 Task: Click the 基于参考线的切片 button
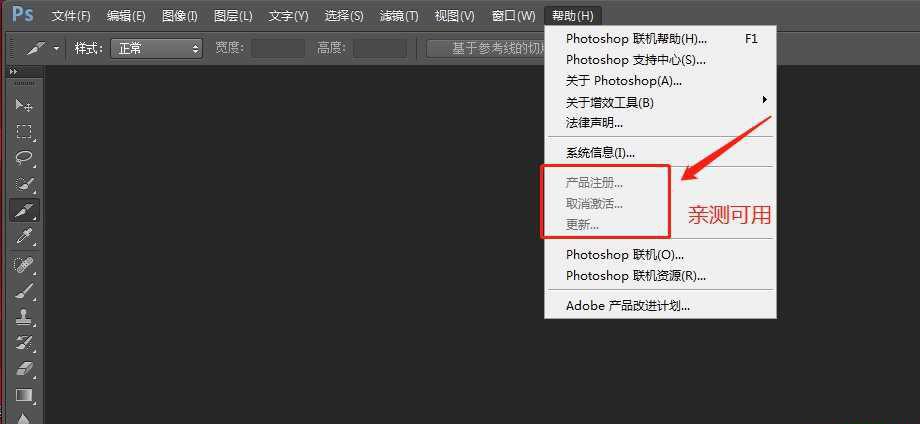coord(486,48)
